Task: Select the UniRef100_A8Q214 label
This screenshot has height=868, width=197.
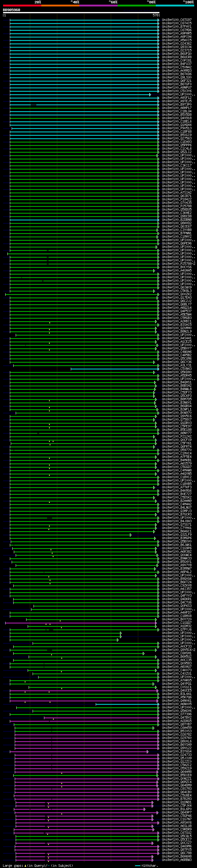Action: (x=177, y=308)
